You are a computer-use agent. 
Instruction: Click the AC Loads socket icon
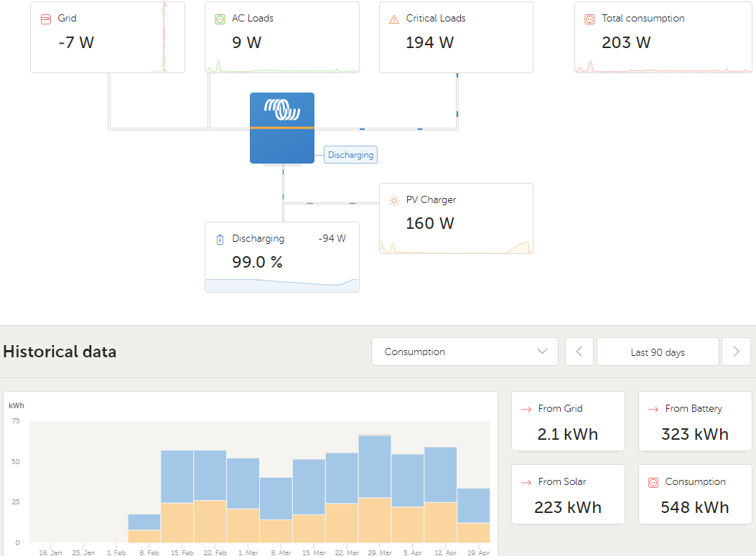[220, 19]
